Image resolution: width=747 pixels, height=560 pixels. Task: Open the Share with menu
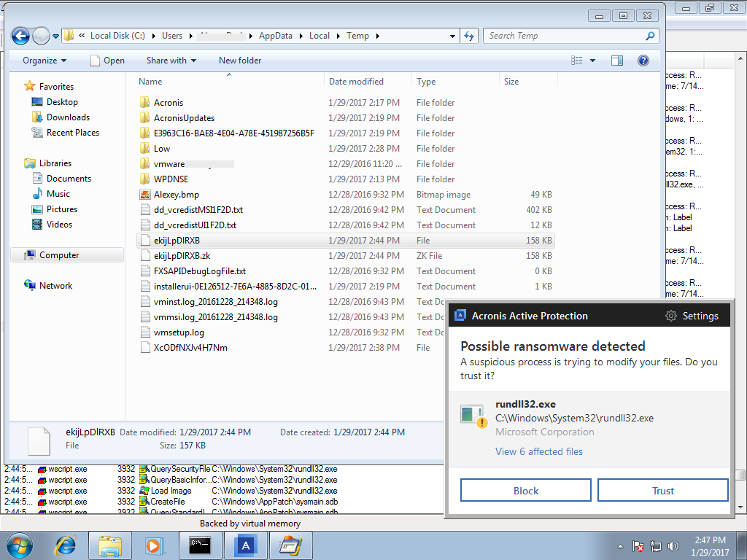pos(171,61)
